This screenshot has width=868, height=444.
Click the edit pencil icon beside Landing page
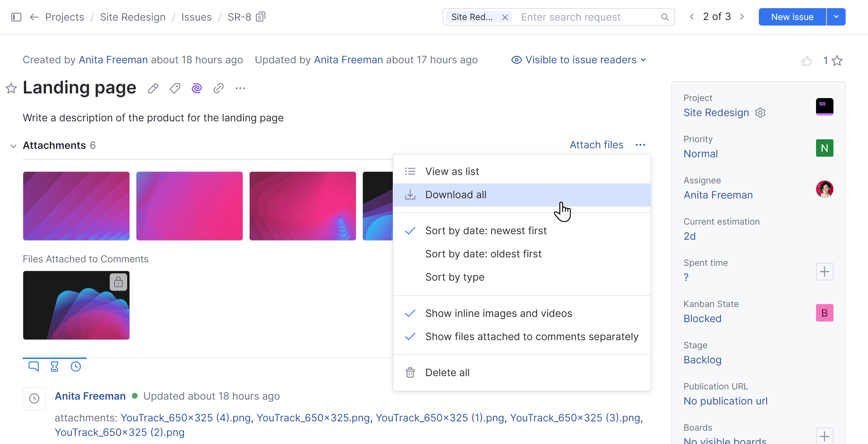153,88
